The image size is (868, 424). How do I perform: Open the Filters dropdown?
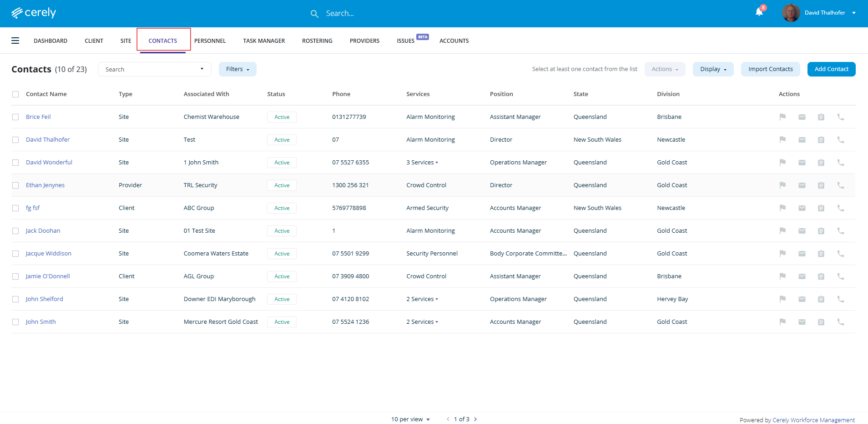(237, 69)
